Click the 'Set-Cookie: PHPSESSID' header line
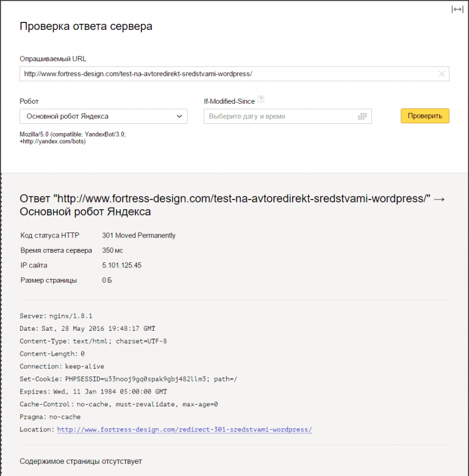Image resolution: width=469 pixels, height=476 pixels. click(128, 379)
